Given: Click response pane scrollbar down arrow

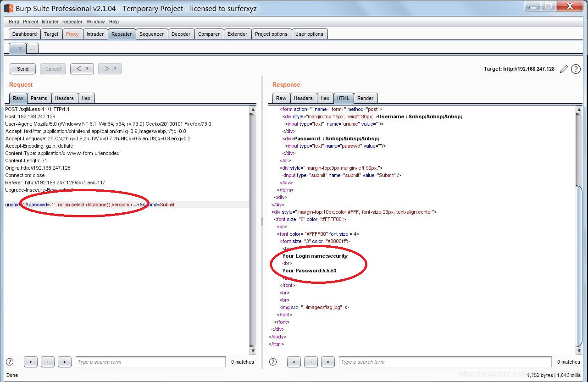Looking at the screenshot, I should 579,351.
